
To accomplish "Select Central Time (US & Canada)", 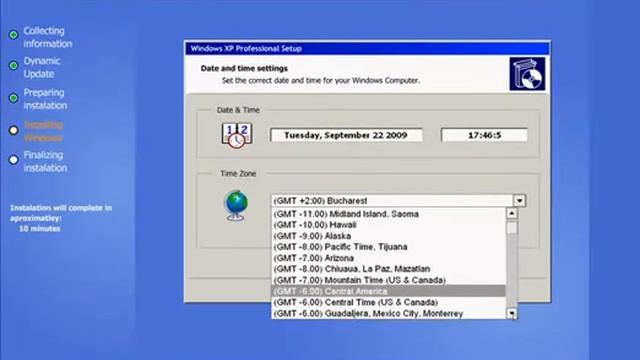I will [x=389, y=302].
